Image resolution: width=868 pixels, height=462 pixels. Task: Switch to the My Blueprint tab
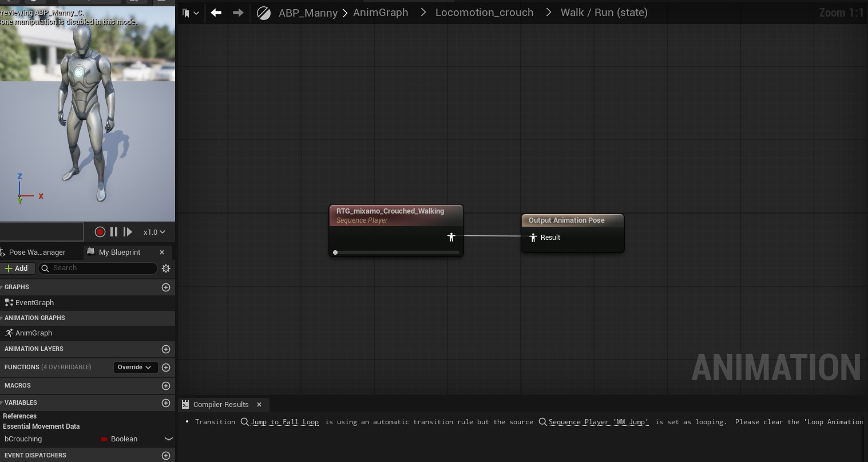(120, 252)
